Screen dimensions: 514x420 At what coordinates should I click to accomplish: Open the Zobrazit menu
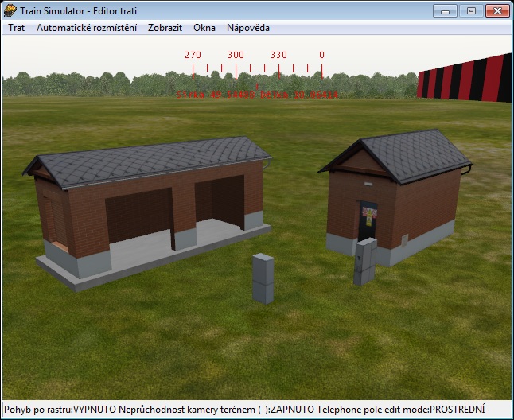165,28
